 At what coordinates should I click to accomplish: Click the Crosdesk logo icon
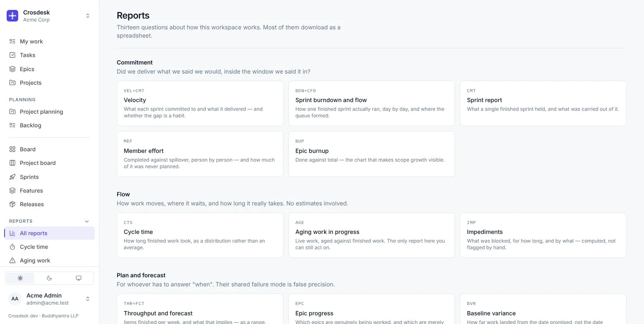tap(12, 16)
